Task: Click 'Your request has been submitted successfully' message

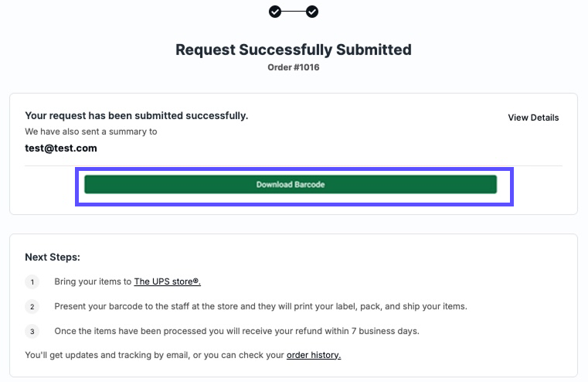Action: [x=137, y=116]
